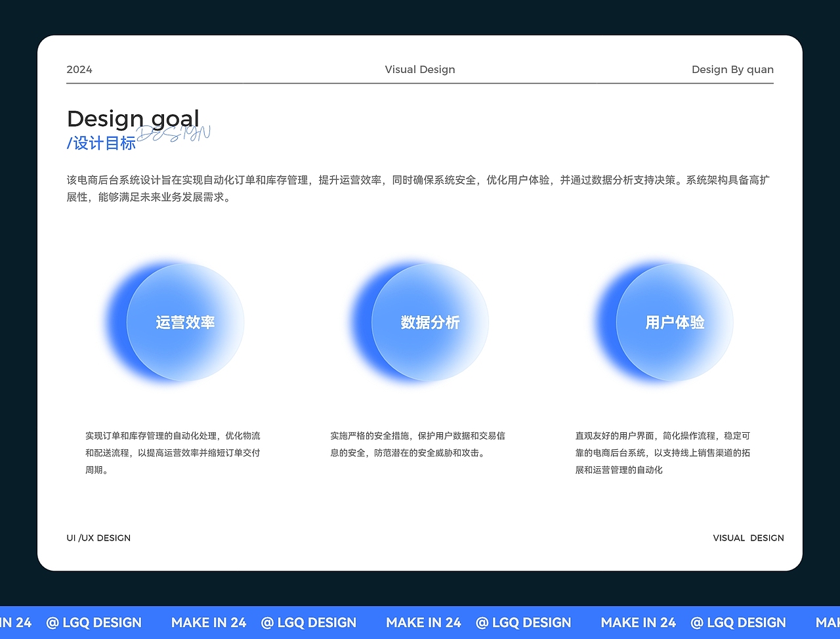Click the "Visual Design" header title
The image size is (840, 639).
pos(420,70)
